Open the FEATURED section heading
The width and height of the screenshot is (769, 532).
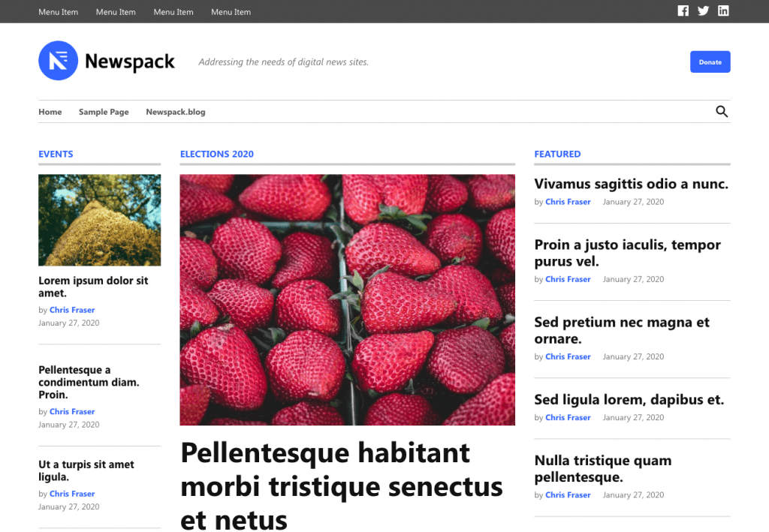(x=557, y=154)
